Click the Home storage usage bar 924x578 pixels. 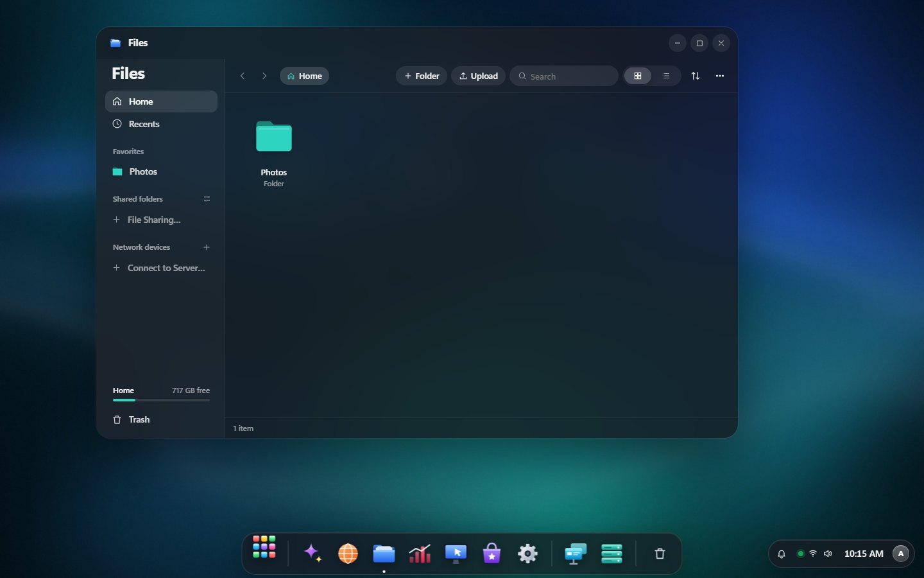(161, 400)
